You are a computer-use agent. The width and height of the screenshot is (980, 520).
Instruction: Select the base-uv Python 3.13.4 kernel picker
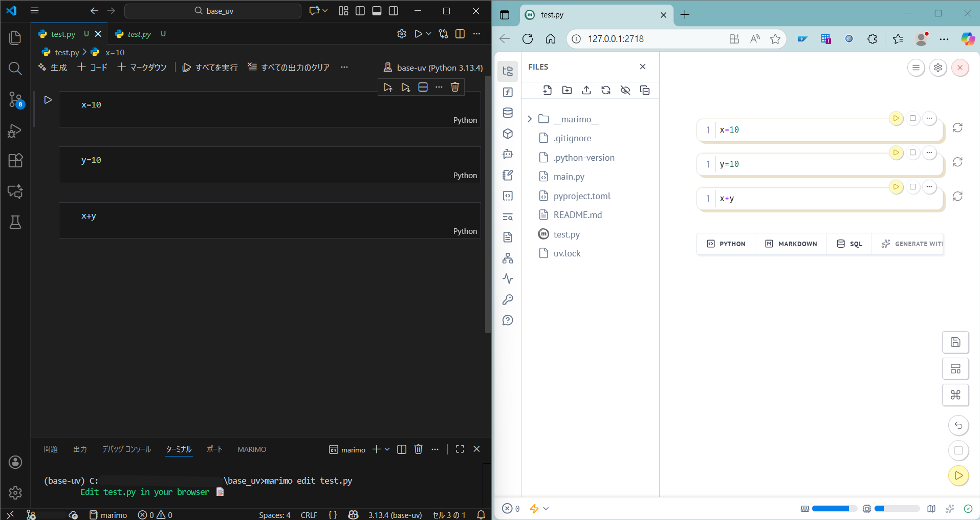tap(432, 67)
